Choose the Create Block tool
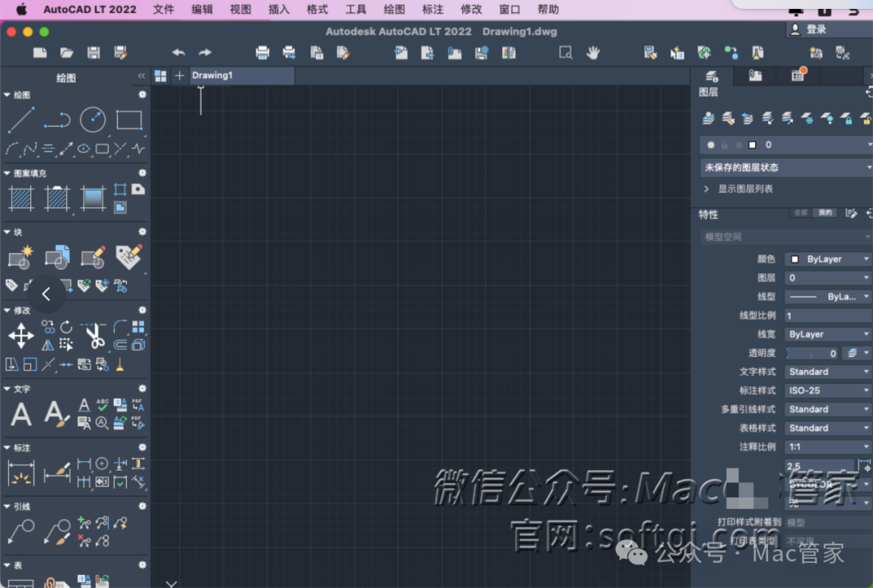The width and height of the screenshot is (873, 588). click(x=21, y=257)
